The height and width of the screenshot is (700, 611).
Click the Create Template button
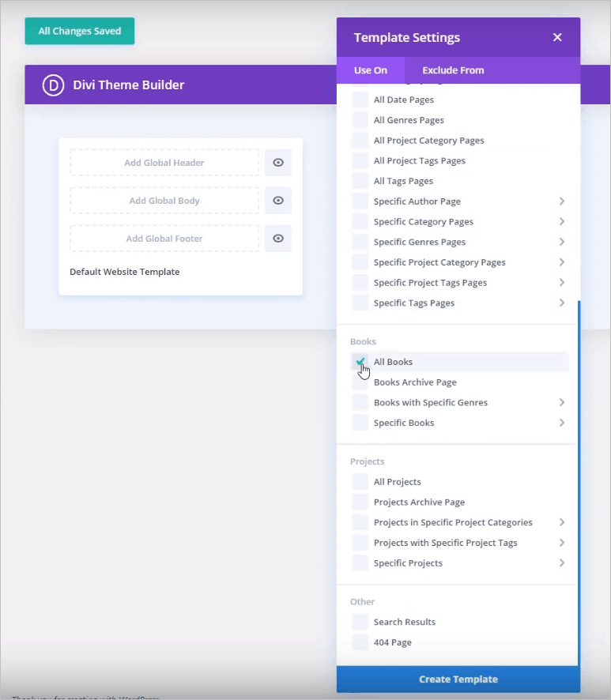[x=458, y=679]
